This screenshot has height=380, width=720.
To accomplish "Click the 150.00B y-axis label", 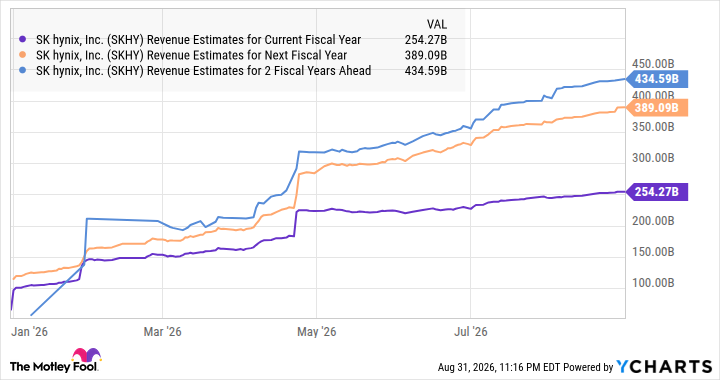I will 653,252.
